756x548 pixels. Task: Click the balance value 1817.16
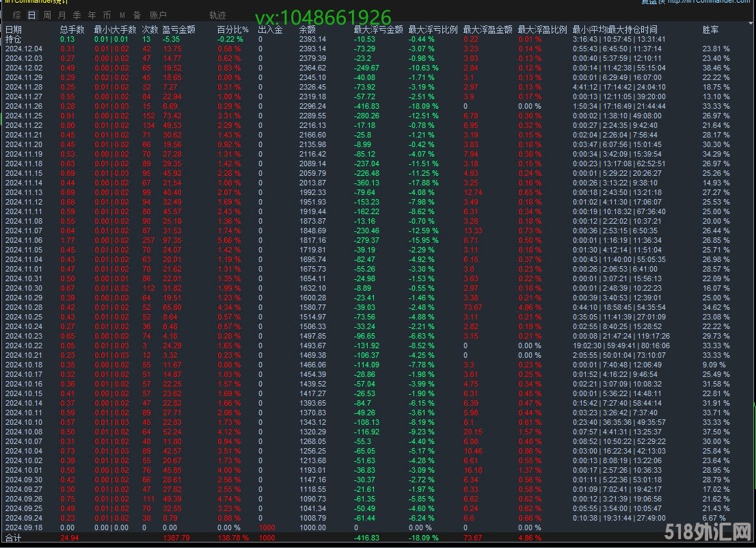tap(312, 240)
